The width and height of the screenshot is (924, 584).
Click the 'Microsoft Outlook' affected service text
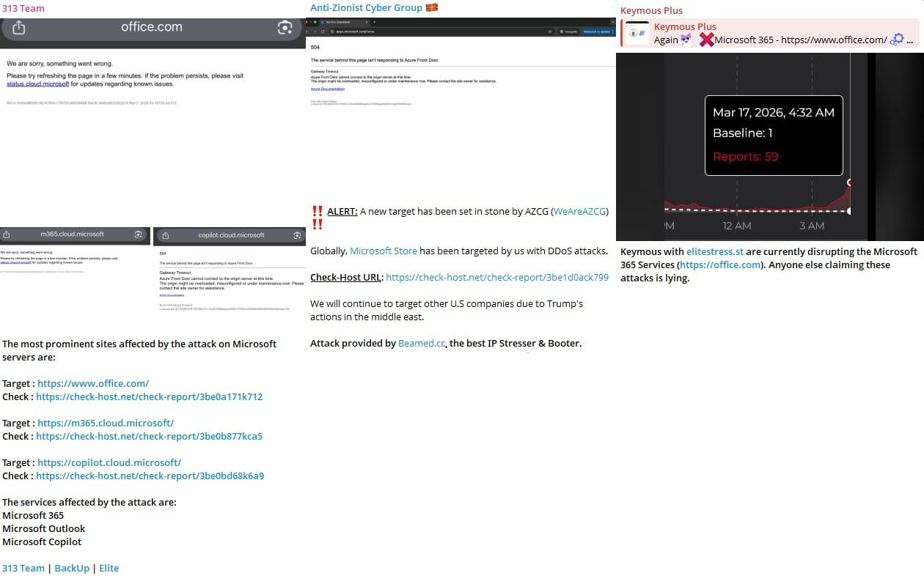click(x=43, y=528)
